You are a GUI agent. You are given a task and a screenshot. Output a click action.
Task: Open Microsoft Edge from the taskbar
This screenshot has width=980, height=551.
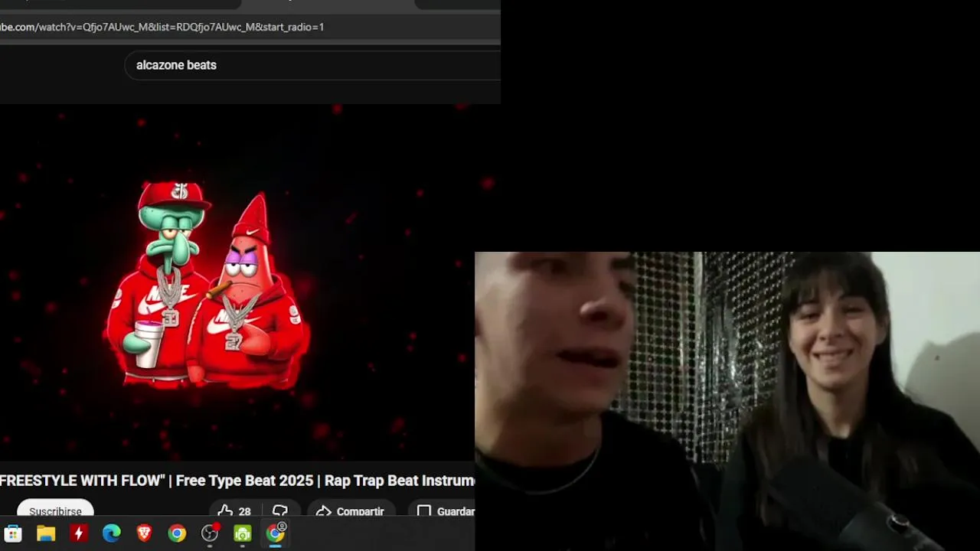[111, 533]
